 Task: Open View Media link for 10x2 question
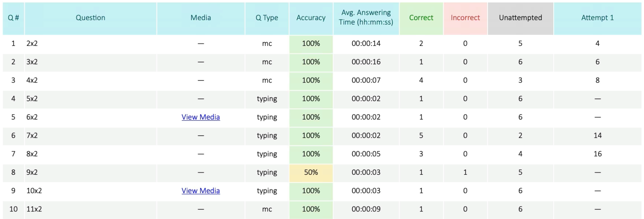click(x=201, y=191)
